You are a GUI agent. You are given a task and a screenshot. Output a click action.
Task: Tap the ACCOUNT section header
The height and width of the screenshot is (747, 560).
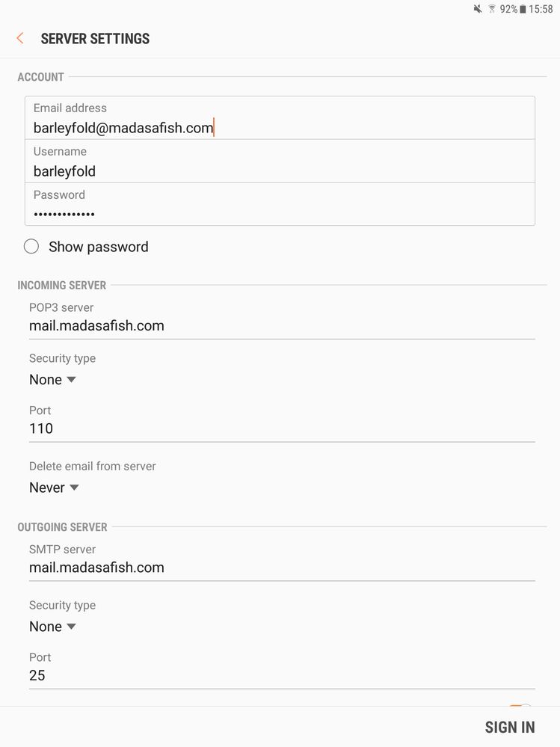click(40, 77)
